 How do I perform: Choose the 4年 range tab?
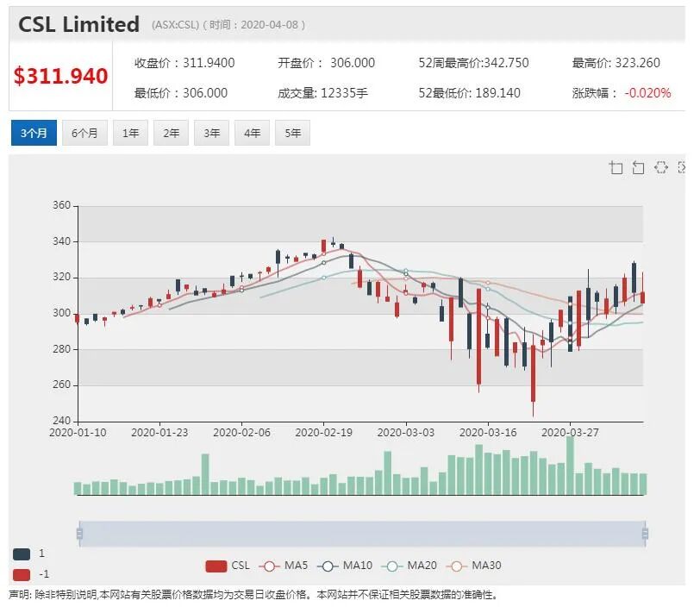(x=253, y=133)
